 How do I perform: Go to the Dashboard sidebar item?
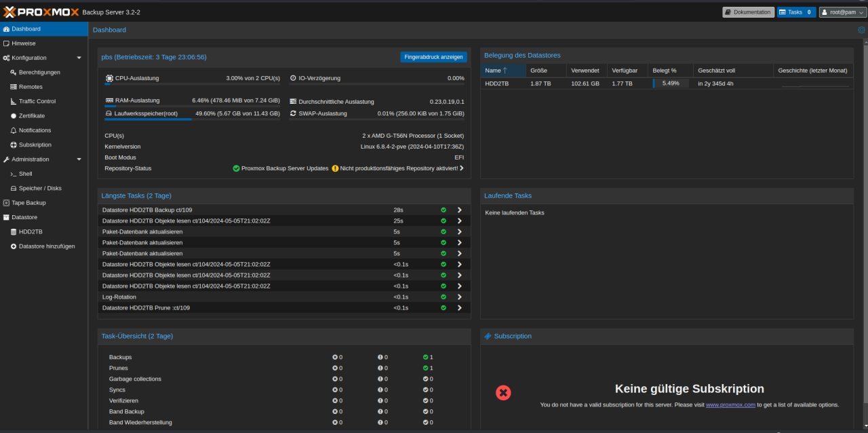coord(44,29)
